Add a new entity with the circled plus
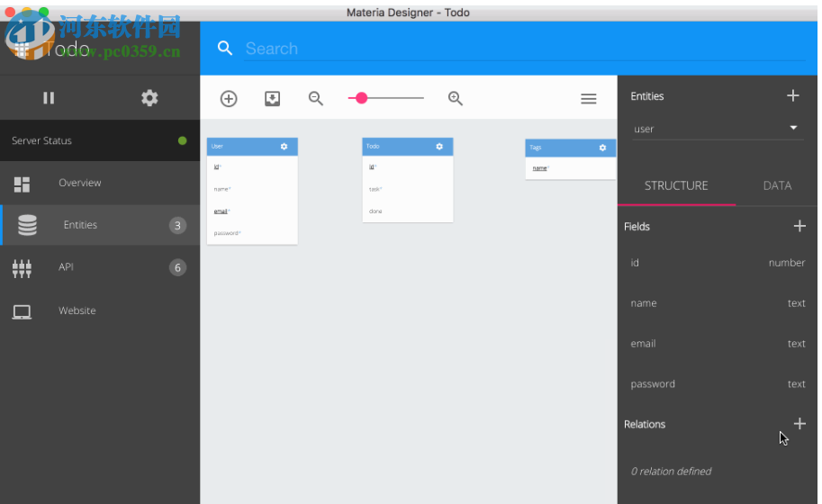 point(229,98)
